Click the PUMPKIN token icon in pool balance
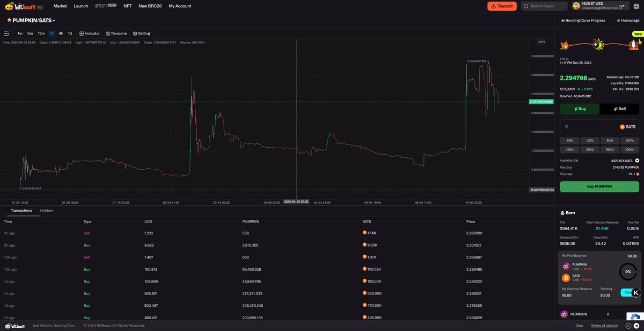The width and height of the screenshot is (644, 331). click(x=566, y=266)
